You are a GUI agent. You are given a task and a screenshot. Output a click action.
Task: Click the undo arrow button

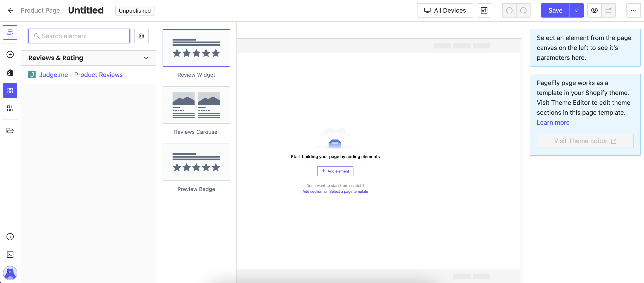(509, 11)
